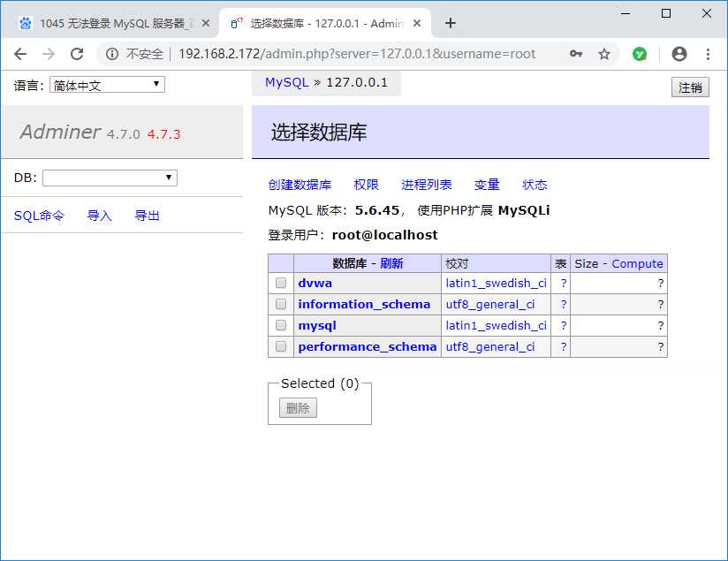Image resolution: width=728 pixels, height=561 pixels.
Task: Click the 创建数据库 link
Action: [x=300, y=185]
